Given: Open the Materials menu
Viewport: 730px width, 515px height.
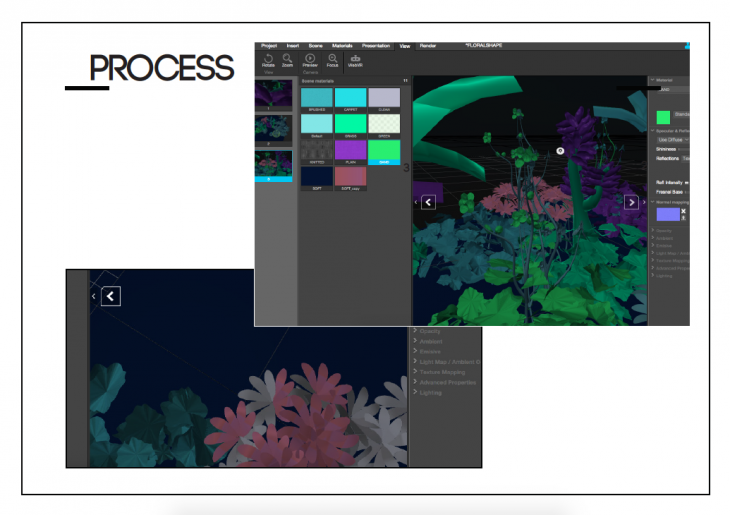Looking at the screenshot, I should click(x=343, y=46).
